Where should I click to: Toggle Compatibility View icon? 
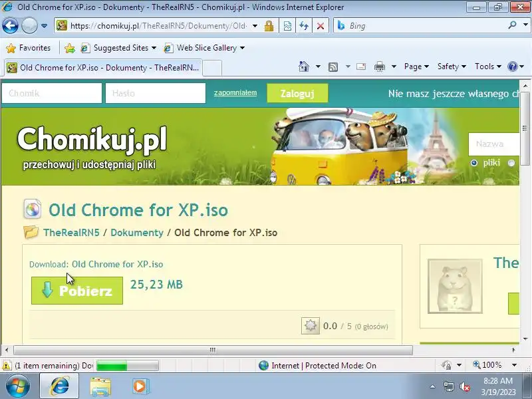[287, 26]
